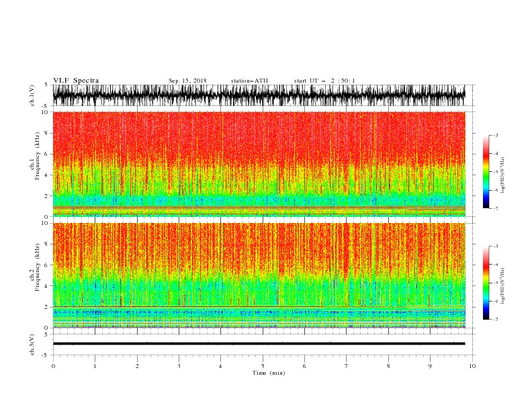The height and width of the screenshot is (411, 532).
Task: Click the time axis tick label '0'
Action: [x=53, y=366]
